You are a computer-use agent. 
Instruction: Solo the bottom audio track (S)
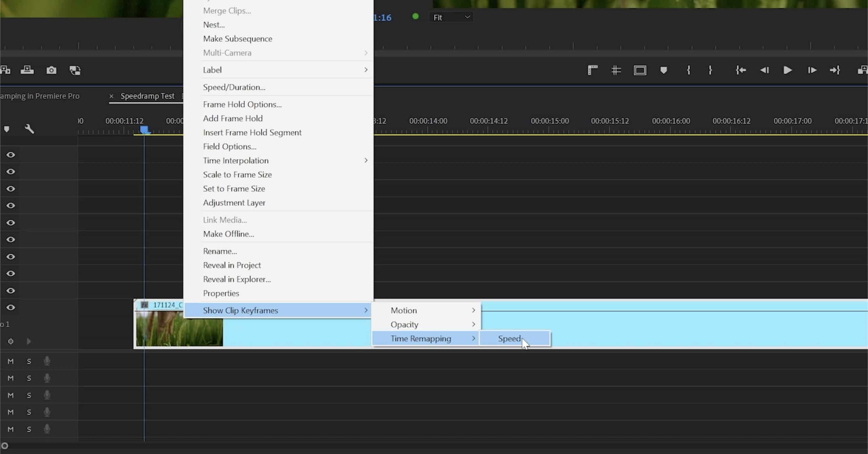pos(29,429)
